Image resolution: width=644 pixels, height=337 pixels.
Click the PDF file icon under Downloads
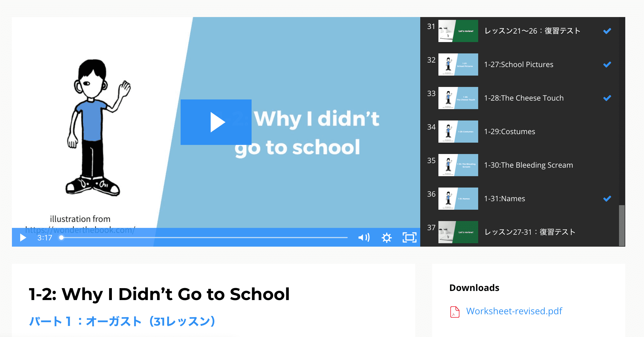pyautogui.click(x=455, y=312)
